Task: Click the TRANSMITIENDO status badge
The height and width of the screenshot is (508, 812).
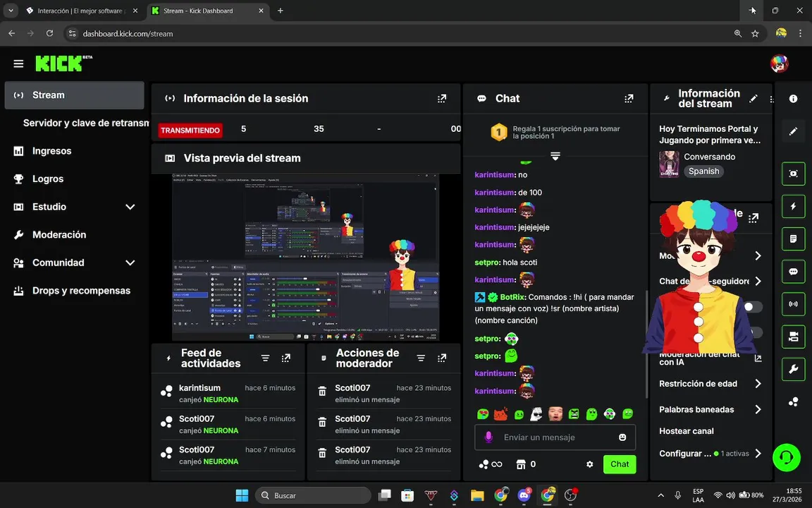Action: [190, 130]
